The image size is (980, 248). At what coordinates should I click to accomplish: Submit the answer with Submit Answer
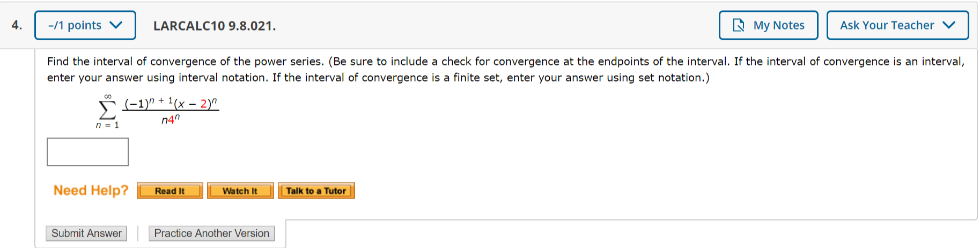[86, 234]
